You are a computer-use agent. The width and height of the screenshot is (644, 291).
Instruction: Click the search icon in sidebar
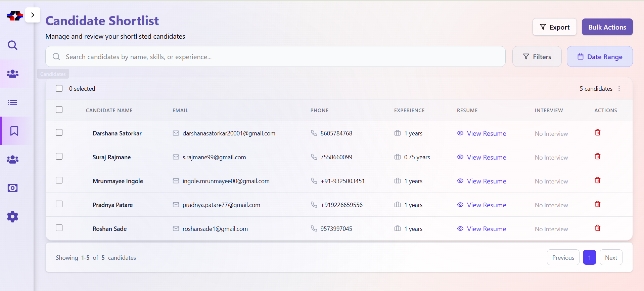coord(13,45)
